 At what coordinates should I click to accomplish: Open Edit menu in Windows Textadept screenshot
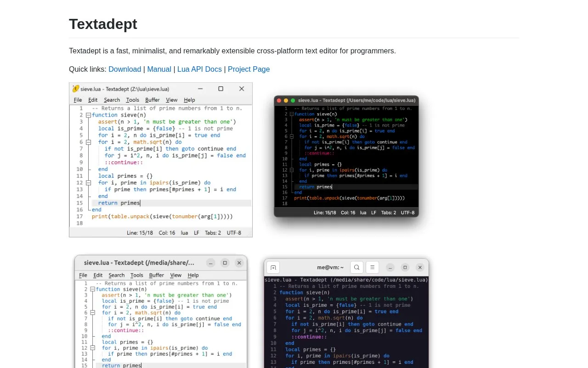[x=93, y=100]
